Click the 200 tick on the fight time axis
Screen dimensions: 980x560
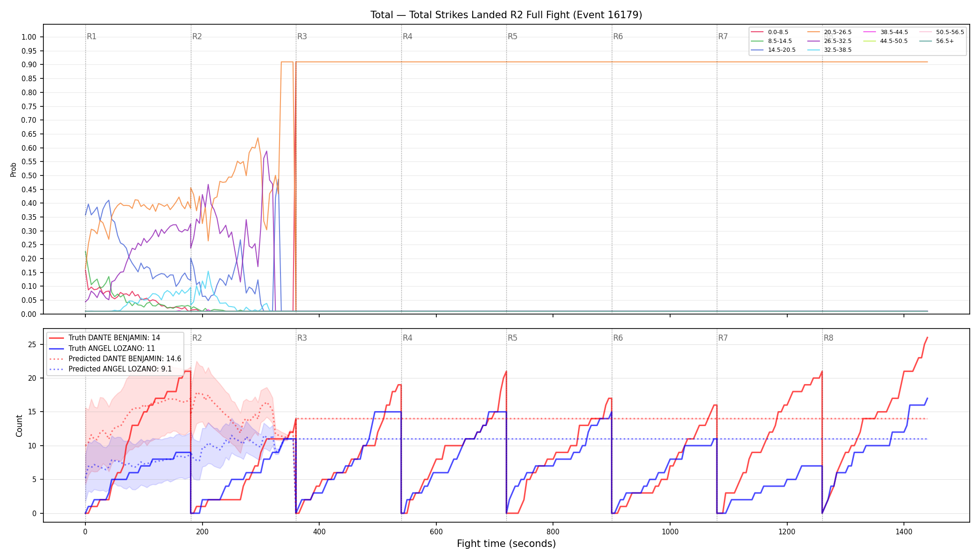[x=202, y=532]
